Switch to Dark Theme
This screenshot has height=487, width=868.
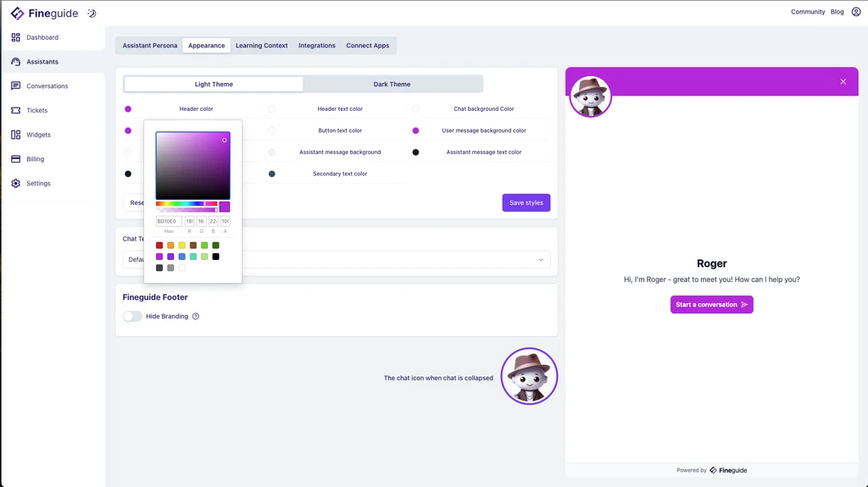tap(392, 85)
